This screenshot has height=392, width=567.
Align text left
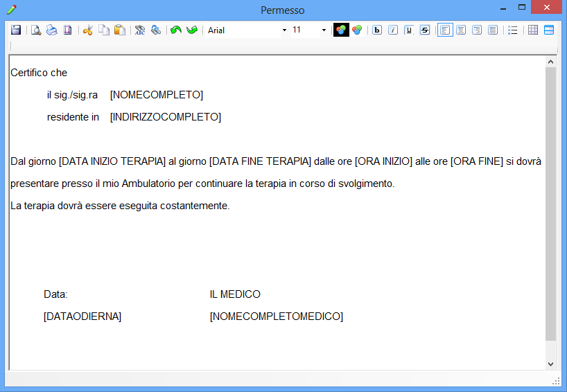445,30
